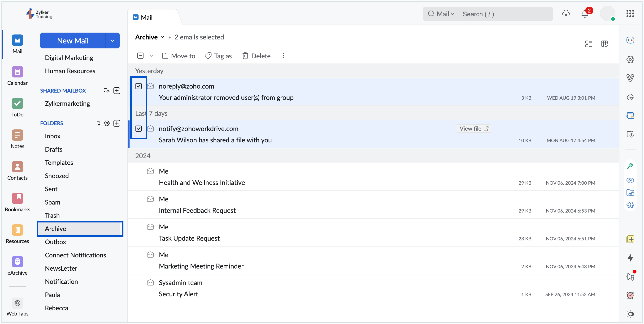Open the NewsLetter folder
The image size is (644, 324).
click(61, 269)
